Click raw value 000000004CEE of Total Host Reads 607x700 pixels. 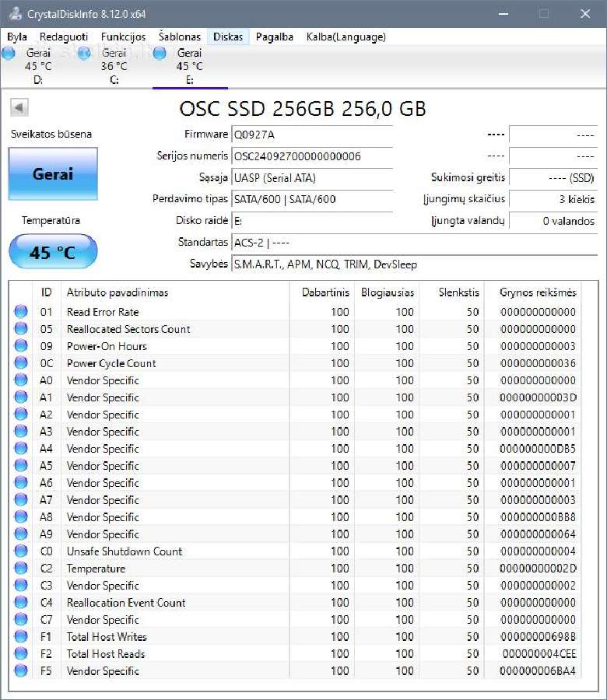click(x=539, y=654)
